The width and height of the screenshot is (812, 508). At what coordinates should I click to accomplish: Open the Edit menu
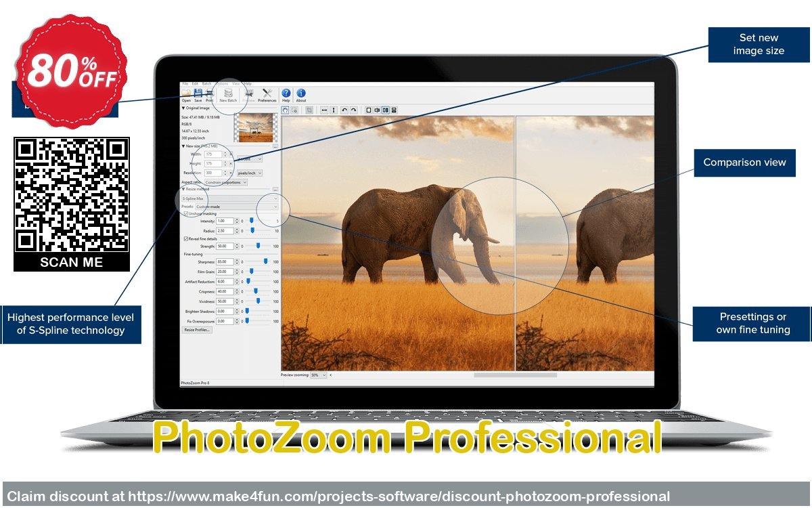coord(195,84)
